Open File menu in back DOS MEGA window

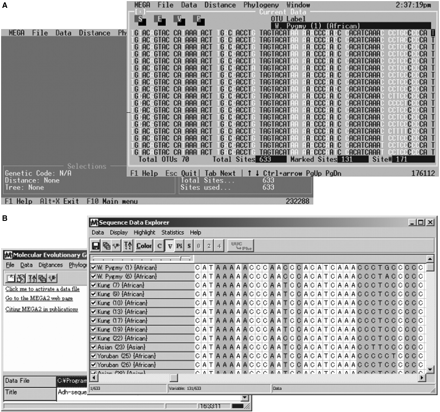click(40, 33)
